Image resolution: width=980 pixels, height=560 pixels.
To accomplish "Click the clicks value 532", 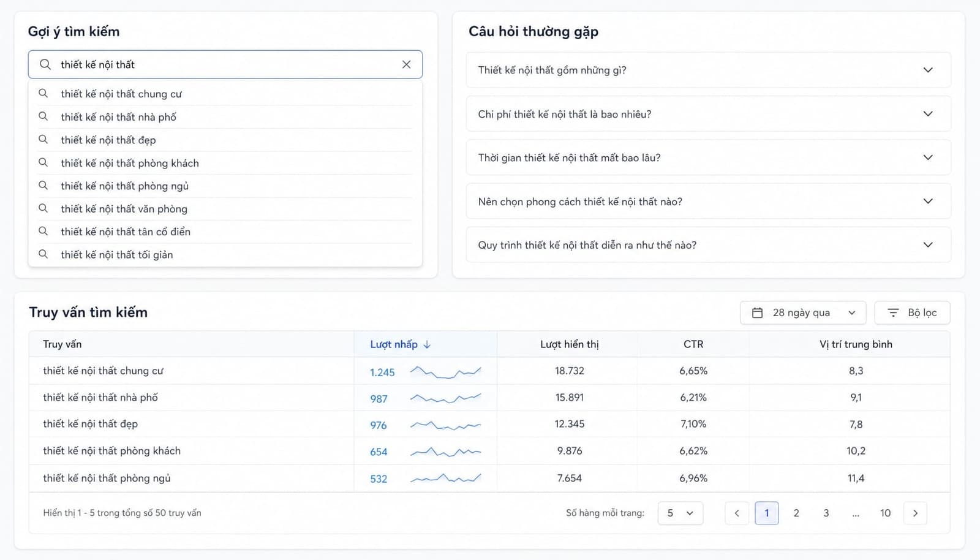I will 379,479.
